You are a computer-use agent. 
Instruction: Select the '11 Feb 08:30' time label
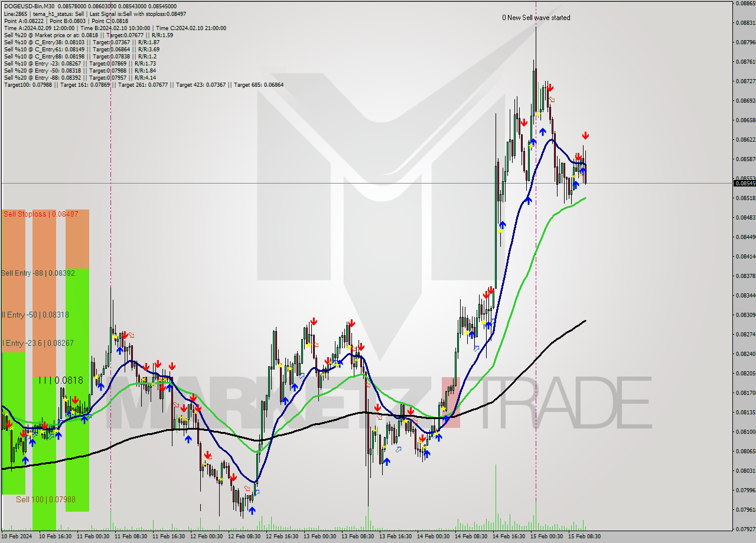[x=131, y=537]
